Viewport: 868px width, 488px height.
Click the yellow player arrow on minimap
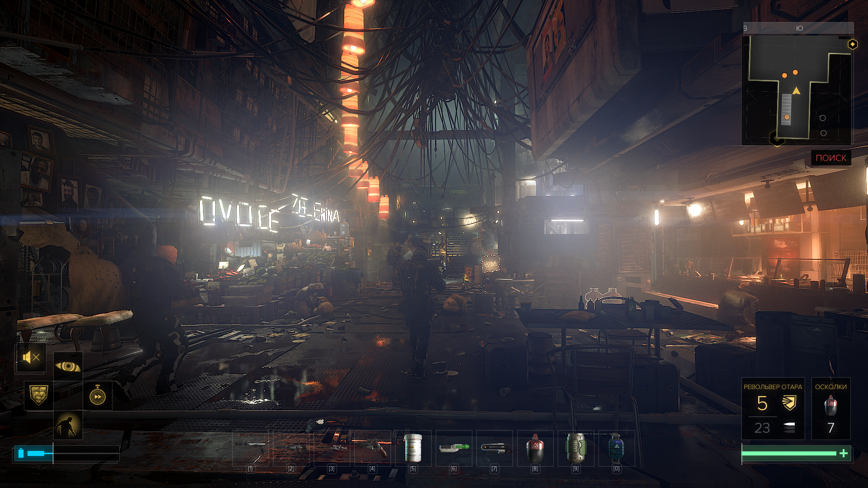click(796, 91)
